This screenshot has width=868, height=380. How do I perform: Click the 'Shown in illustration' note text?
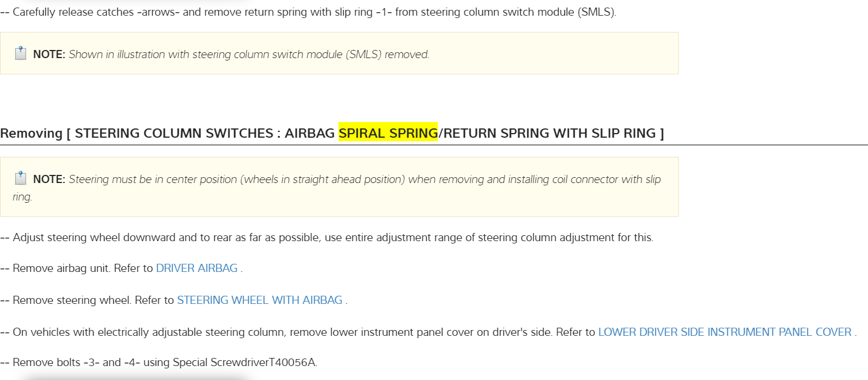pos(248,55)
